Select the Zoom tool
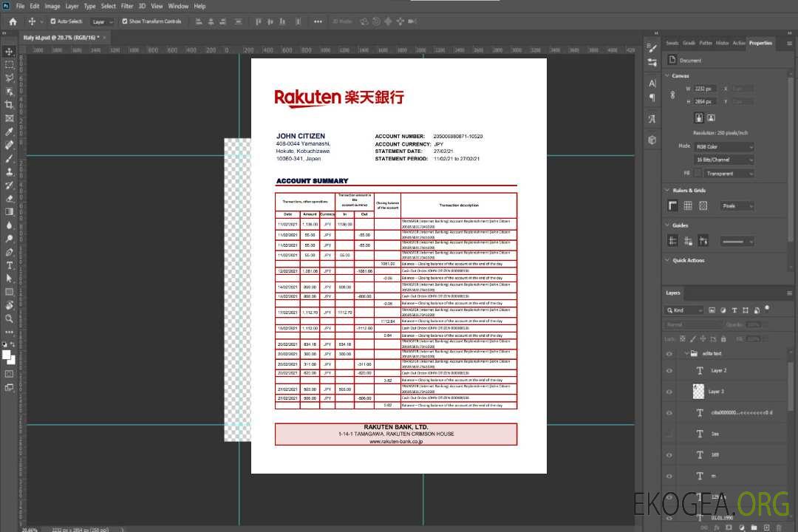798x532 pixels. tap(9, 318)
